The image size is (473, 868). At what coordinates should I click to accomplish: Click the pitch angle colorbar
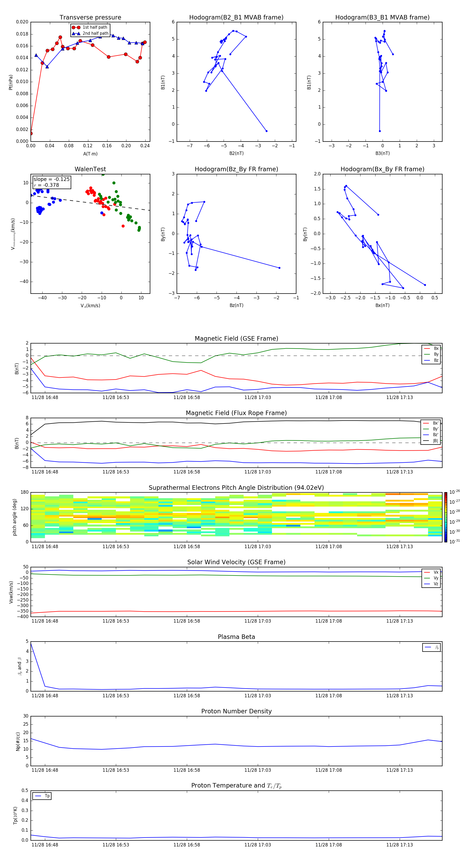point(446,517)
